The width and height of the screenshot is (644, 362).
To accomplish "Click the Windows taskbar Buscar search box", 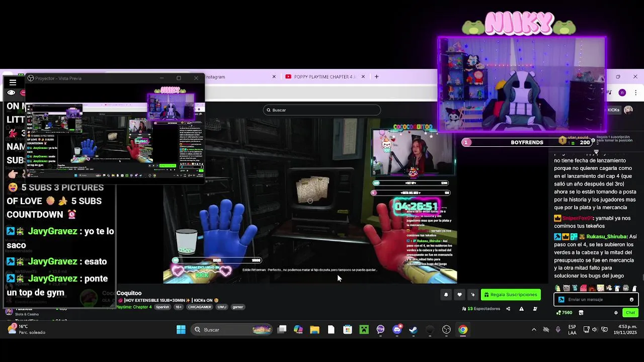I will point(232,330).
